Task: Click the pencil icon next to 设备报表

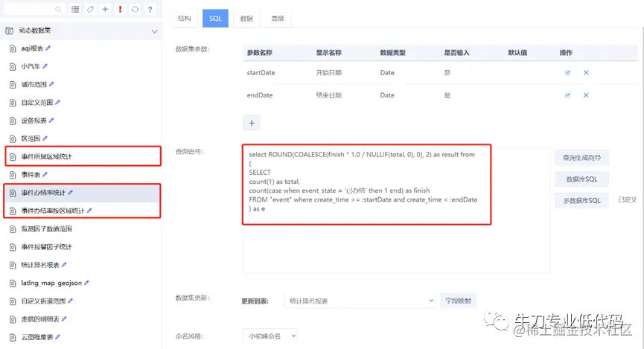Action: coord(51,121)
